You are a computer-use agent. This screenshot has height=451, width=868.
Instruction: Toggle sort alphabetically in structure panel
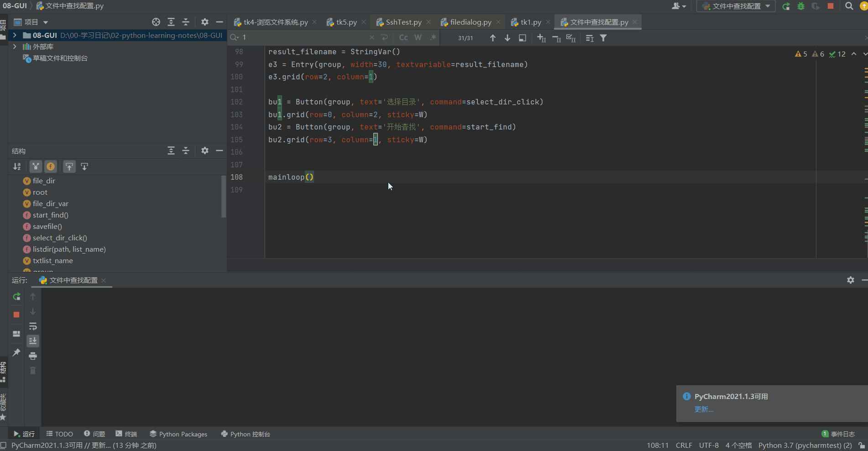17,166
